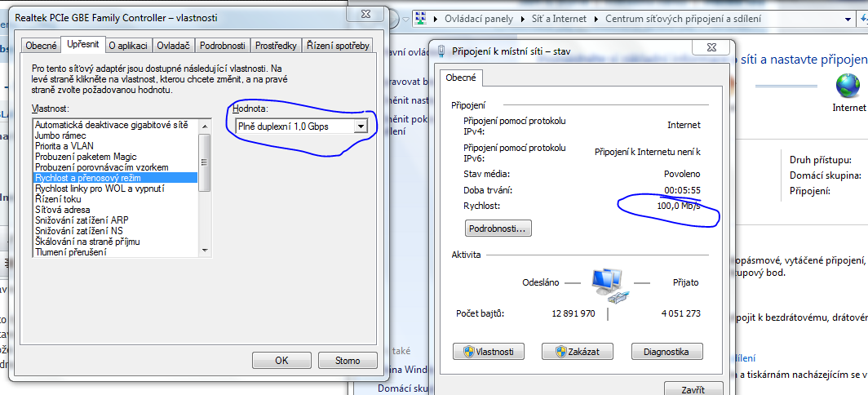868x395 pixels.
Task: Click the Storno button
Action: (348, 360)
